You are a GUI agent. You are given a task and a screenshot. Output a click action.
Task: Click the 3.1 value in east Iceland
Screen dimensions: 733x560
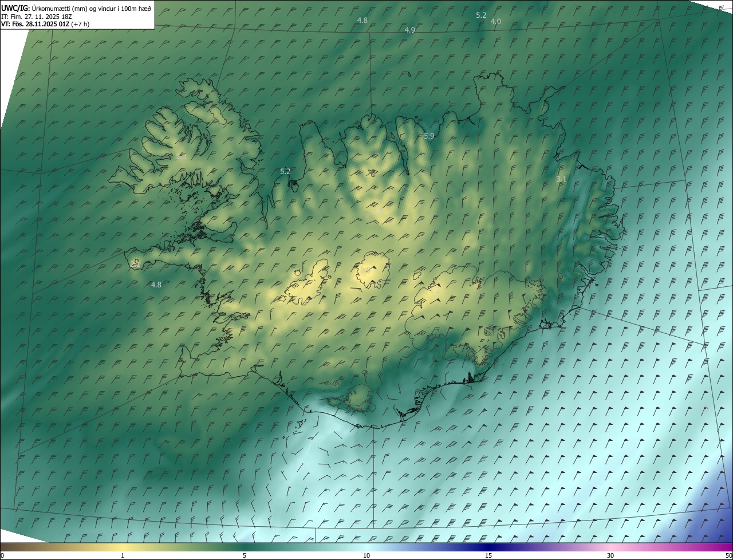point(561,179)
